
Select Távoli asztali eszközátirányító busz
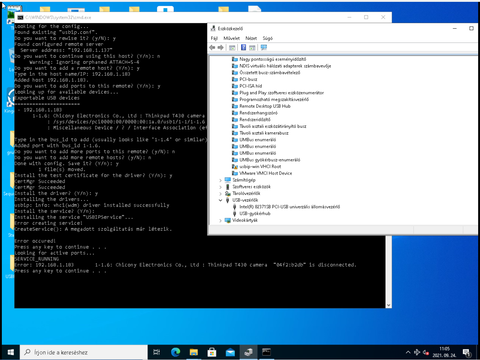[273, 126]
